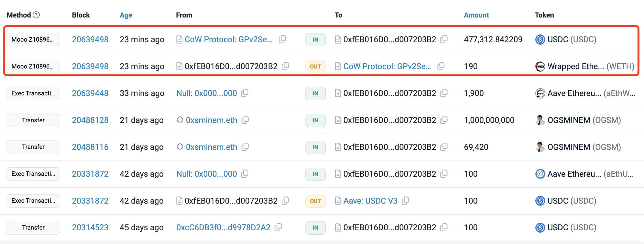Click the OGSMINEM token avatar in 69,420 row
The height and width of the screenshot is (244, 644).
(540, 147)
